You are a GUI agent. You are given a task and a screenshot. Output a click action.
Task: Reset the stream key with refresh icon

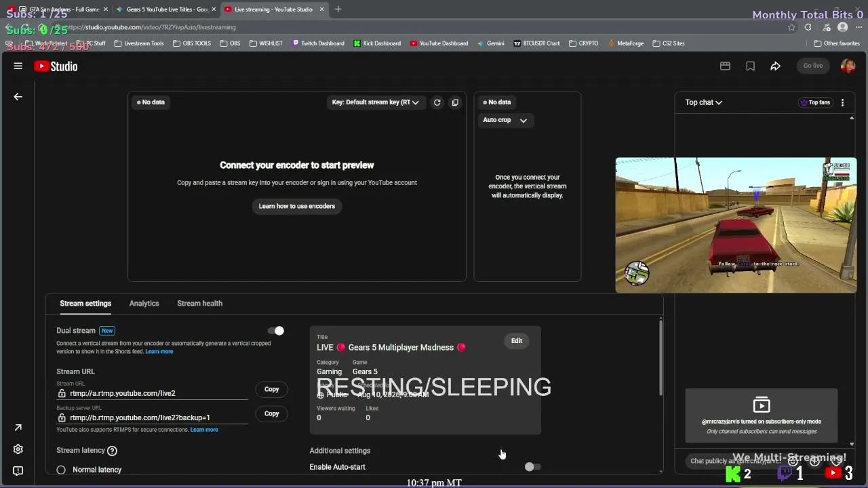click(x=437, y=102)
